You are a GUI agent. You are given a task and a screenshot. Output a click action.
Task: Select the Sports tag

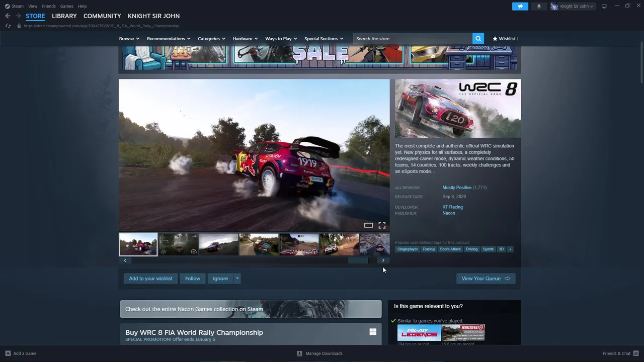[488, 249]
